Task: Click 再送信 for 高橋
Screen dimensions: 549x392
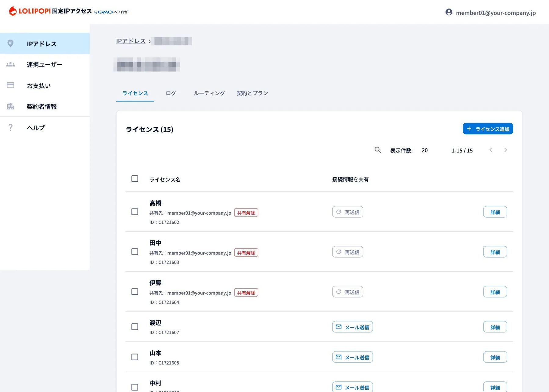Action: pyautogui.click(x=348, y=212)
